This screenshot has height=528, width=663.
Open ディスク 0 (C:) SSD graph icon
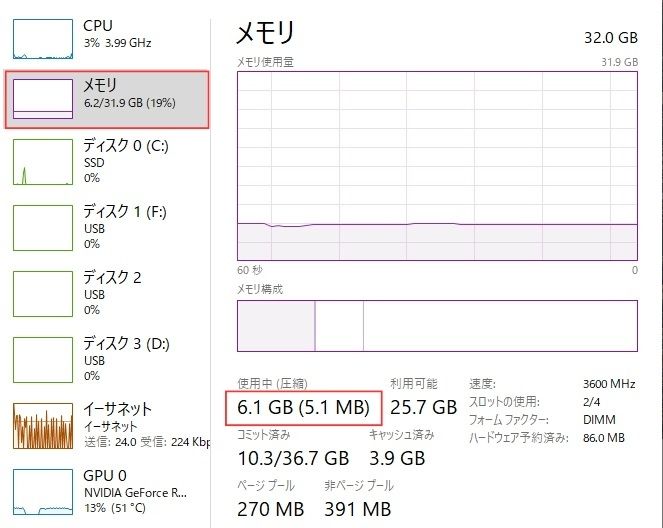43,162
